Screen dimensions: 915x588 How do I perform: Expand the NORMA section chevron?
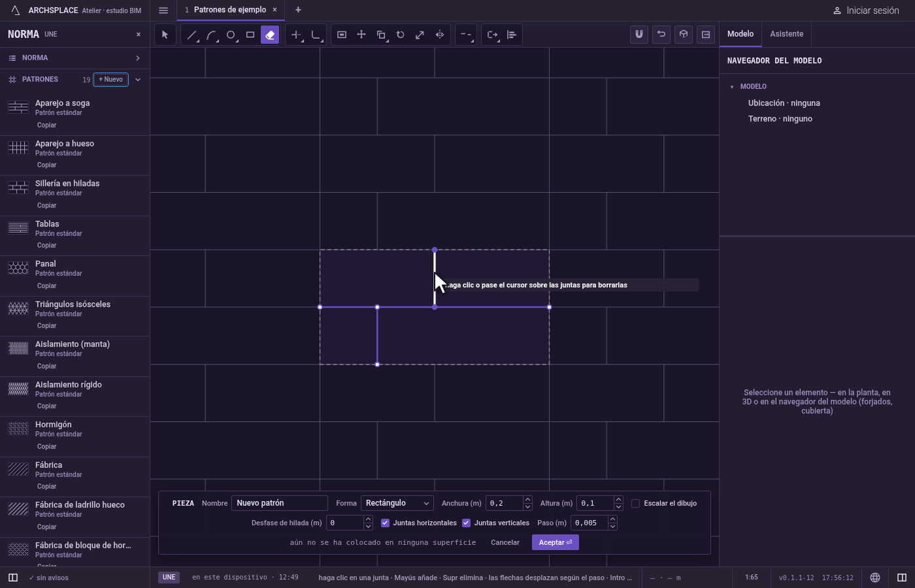[138, 58]
